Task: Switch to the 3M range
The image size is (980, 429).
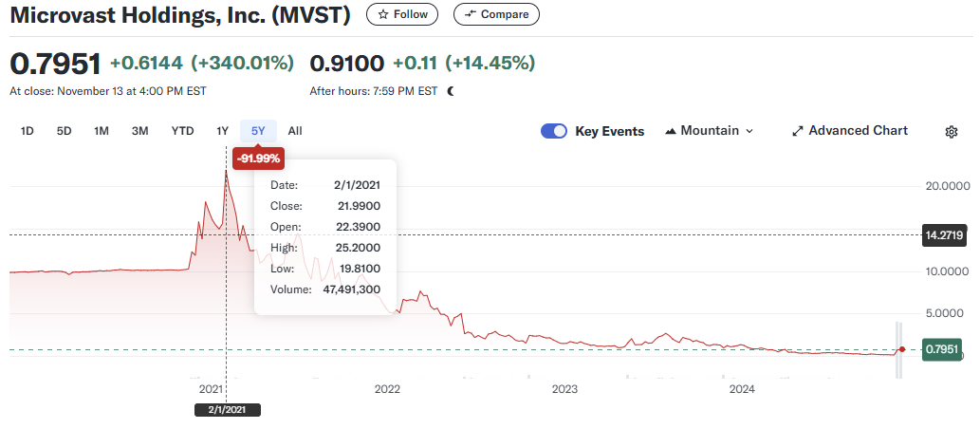Action: point(140,131)
